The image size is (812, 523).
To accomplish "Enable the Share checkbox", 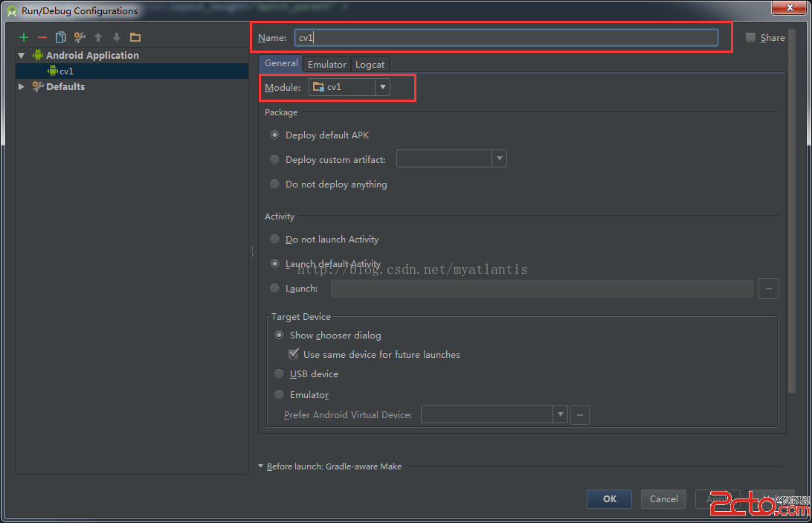I will click(x=750, y=37).
